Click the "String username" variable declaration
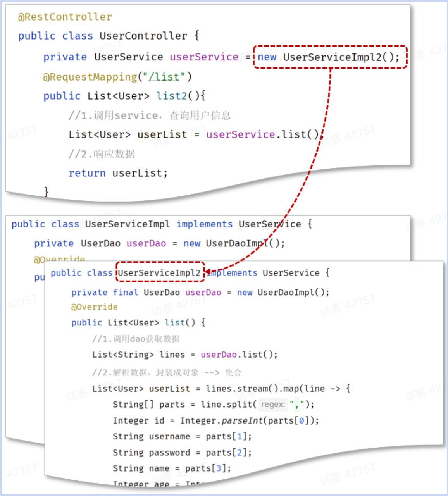 151,437
